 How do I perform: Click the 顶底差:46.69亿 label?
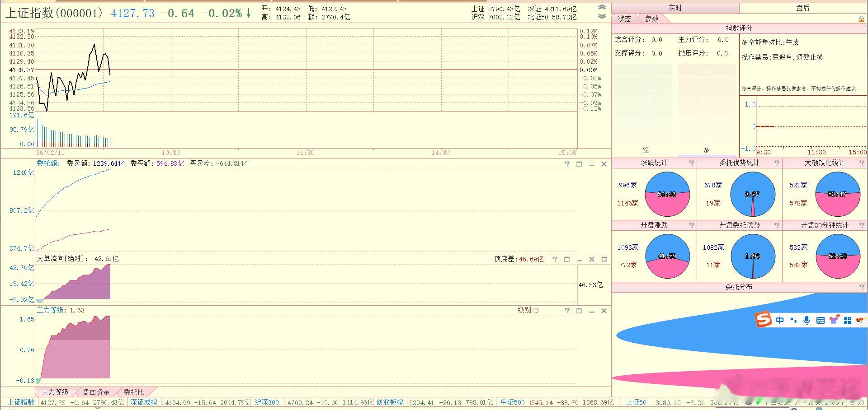[x=519, y=259]
